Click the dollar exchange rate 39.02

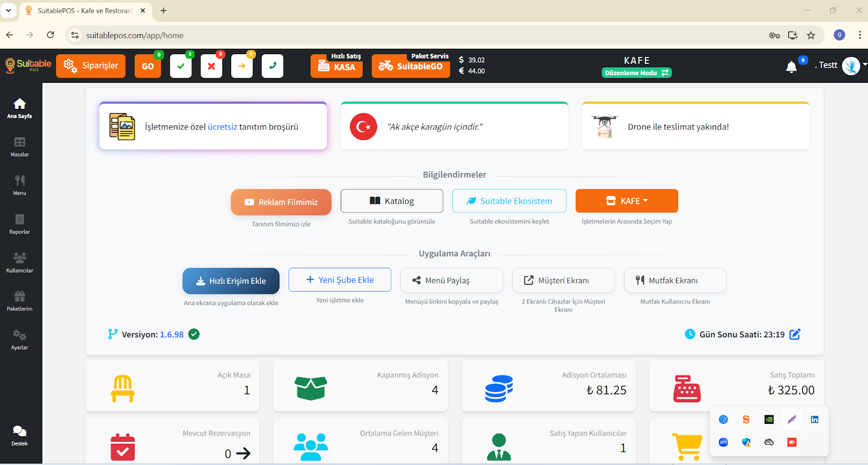click(x=472, y=60)
